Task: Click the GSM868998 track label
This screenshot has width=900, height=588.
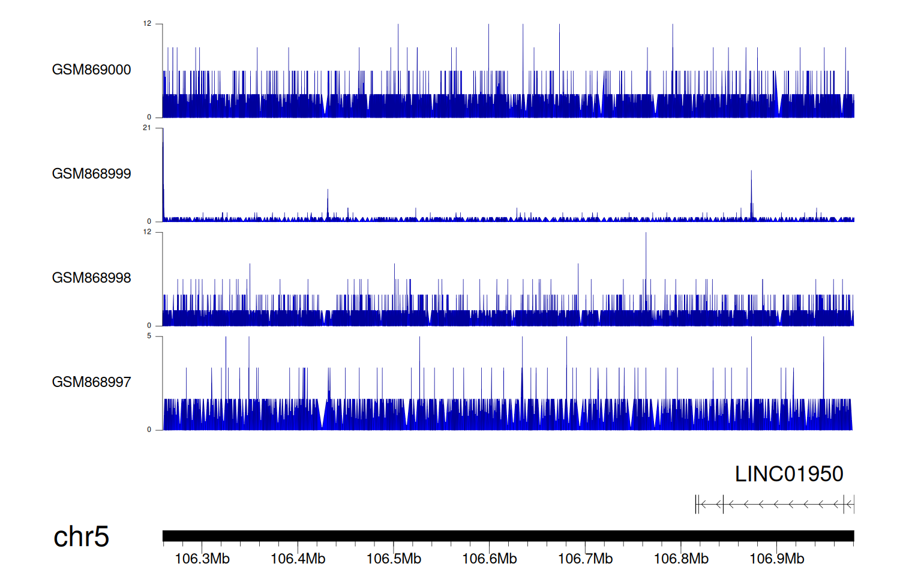Action: [x=91, y=278]
